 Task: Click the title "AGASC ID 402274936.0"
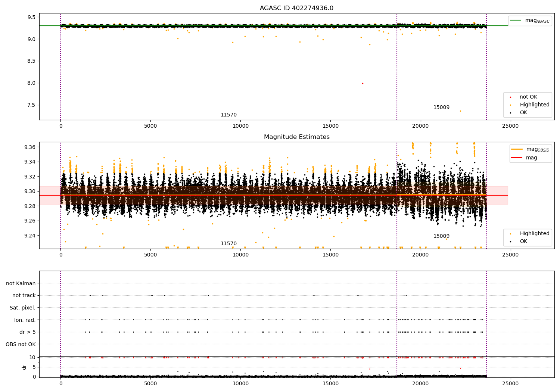[297, 8]
